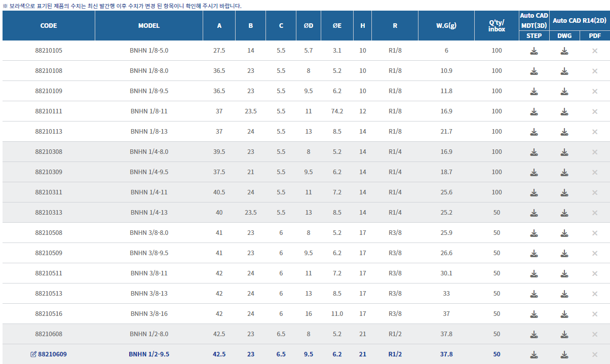The height and width of the screenshot is (364, 610).
Task: Download DWG file for BNHN 3/8-16
Action: 564,314
